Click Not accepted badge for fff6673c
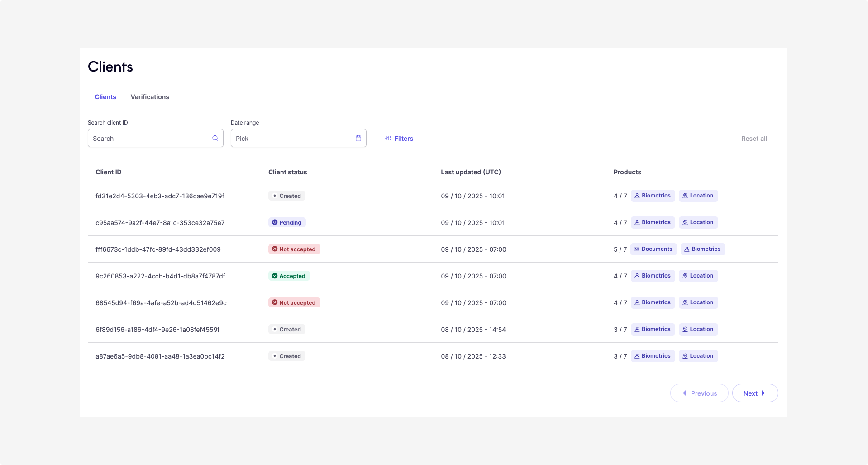Image resolution: width=868 pixels, height=465 pixels. tap(294, 249)
